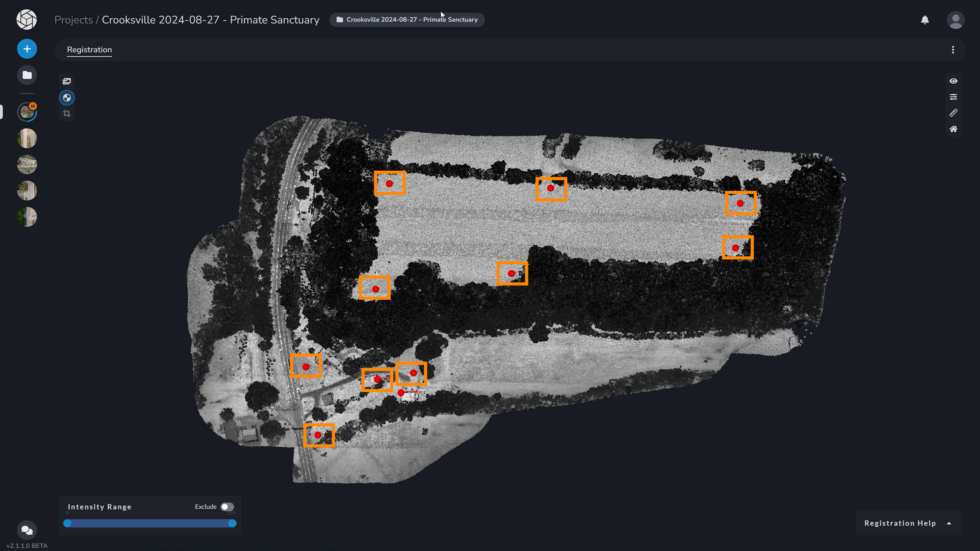Click the Home view reset icon

(x=953, y=129)
